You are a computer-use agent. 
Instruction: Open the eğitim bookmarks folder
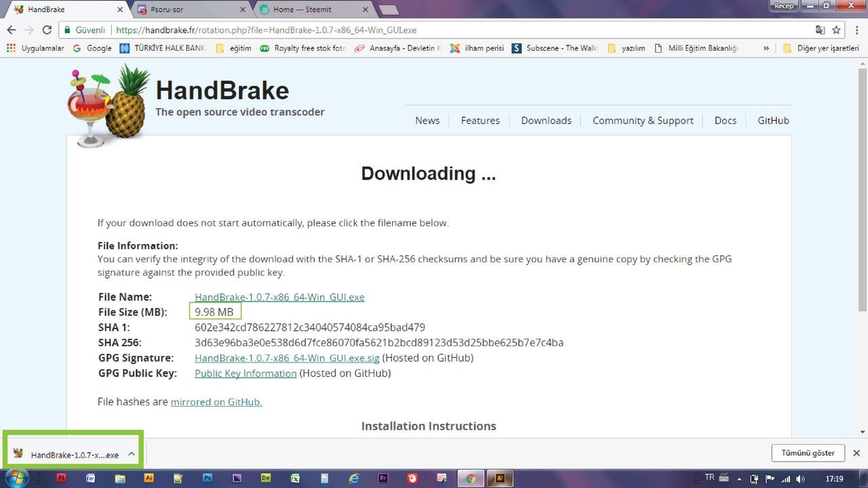tap(233, 48)
